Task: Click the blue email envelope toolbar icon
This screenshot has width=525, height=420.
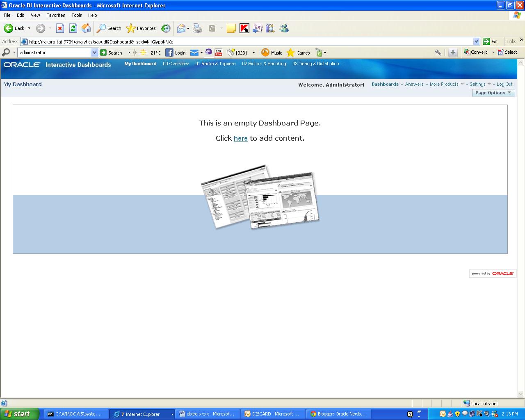Action: pyautogui.click(x=194, y=52)
